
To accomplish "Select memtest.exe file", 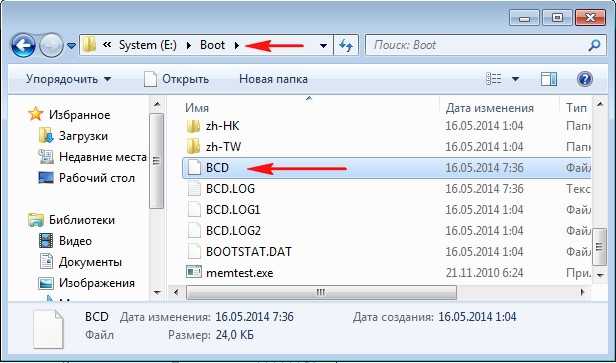I will tap(239, 273).
